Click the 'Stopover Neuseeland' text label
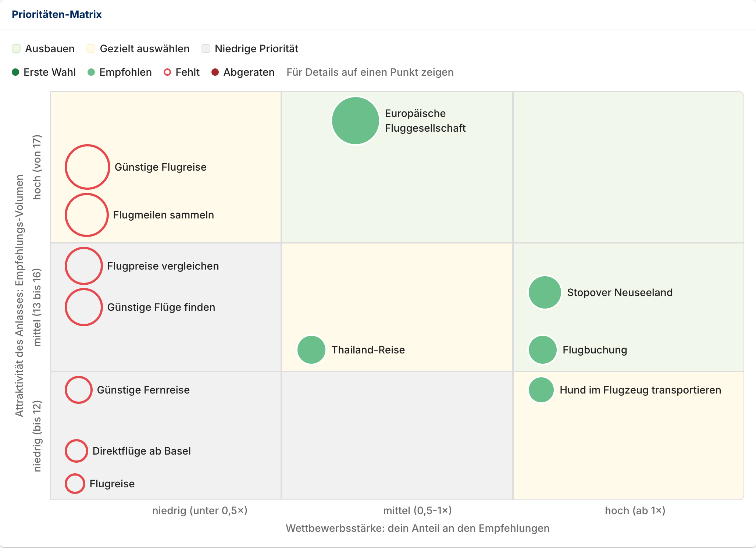Screen dimensions: 756x548 pos(620,292)
